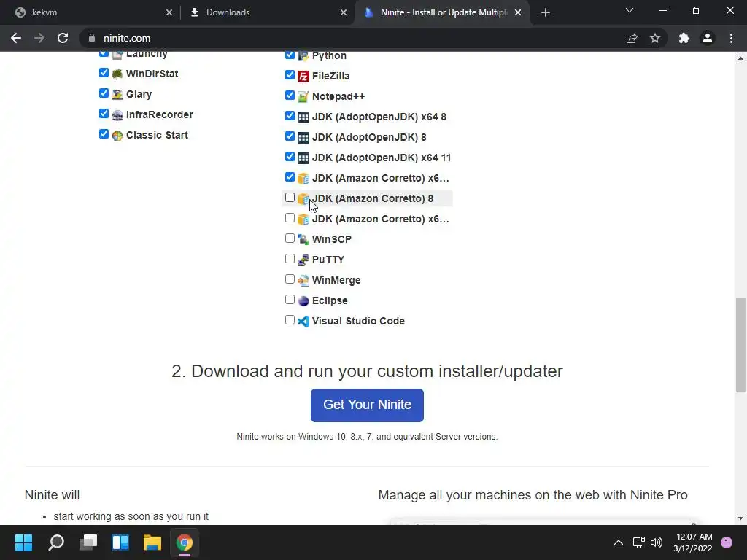Close the Downloads tab

344,12
